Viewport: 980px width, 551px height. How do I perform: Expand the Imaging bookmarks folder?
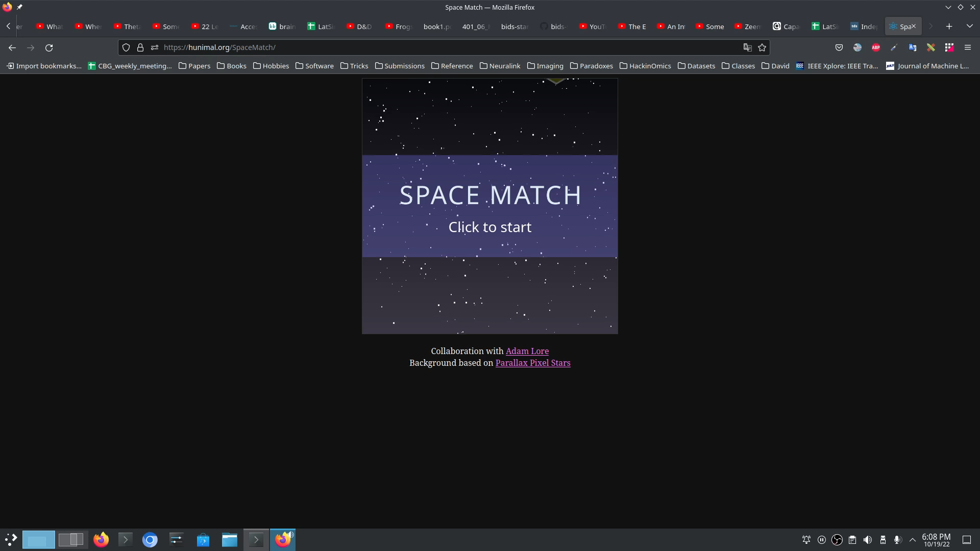point(545,66)
